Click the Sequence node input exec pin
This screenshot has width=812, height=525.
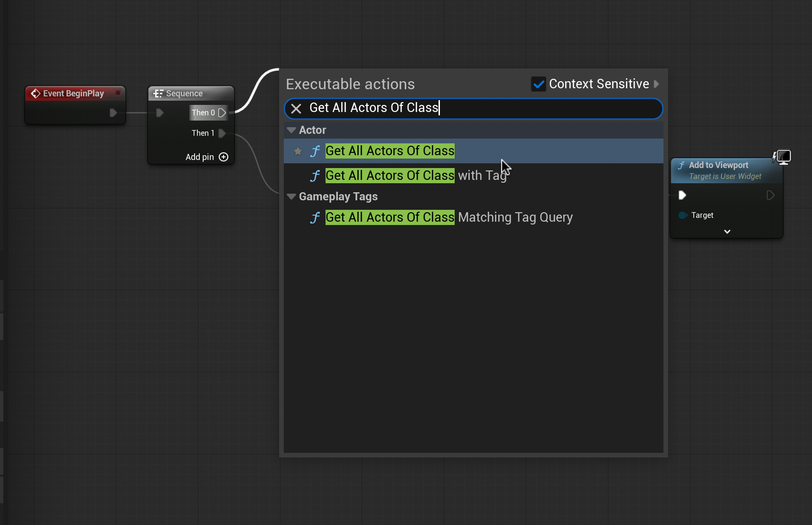160,112
